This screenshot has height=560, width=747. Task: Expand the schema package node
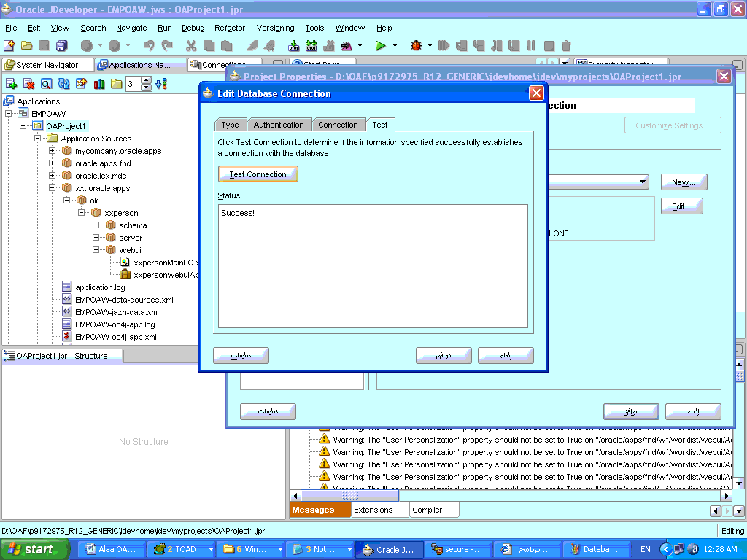coord(96,225)
